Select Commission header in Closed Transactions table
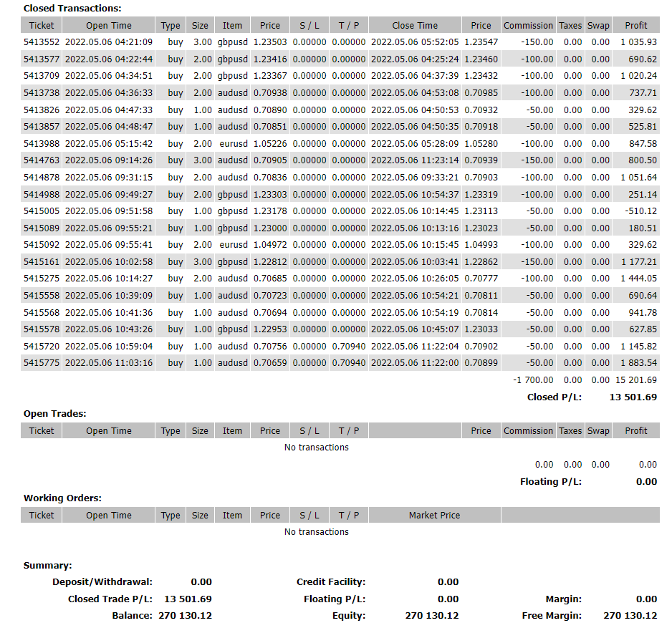Viewport: 672px width, 628px height. [529, 25]
